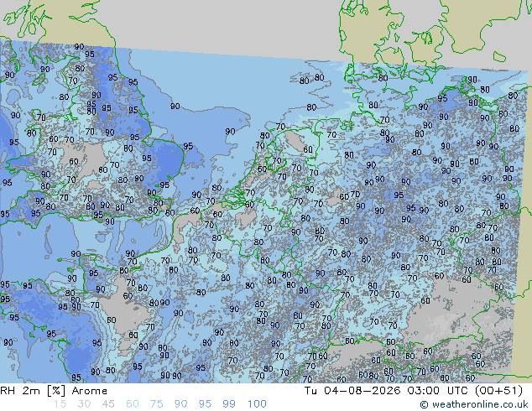
Task: Click the 'Tu 04-08-2026 03:00 UTC (00+51)' timestamp
Action: (x=414, y=391)
